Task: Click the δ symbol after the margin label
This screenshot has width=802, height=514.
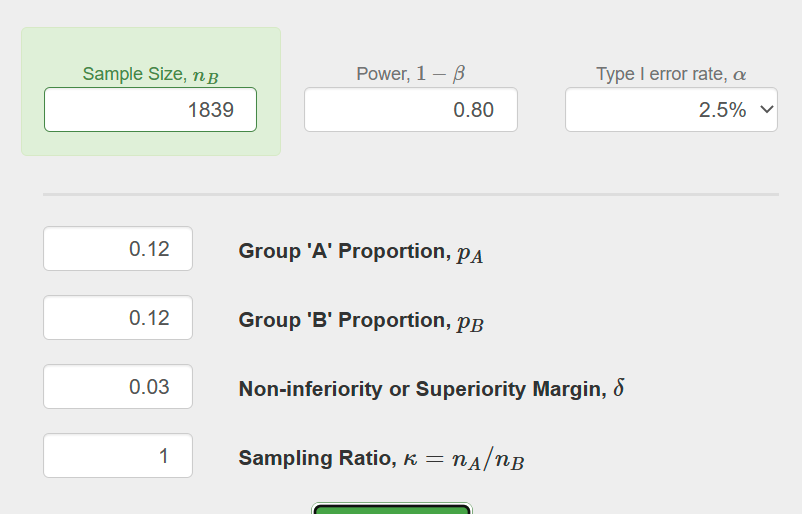Action: (x=619, y=388)
